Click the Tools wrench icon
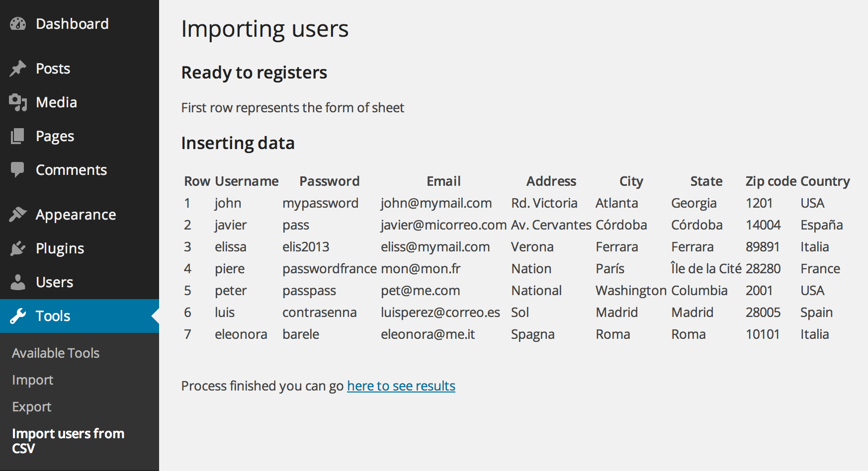Screen dimensions: 868x471 point(18,316)
